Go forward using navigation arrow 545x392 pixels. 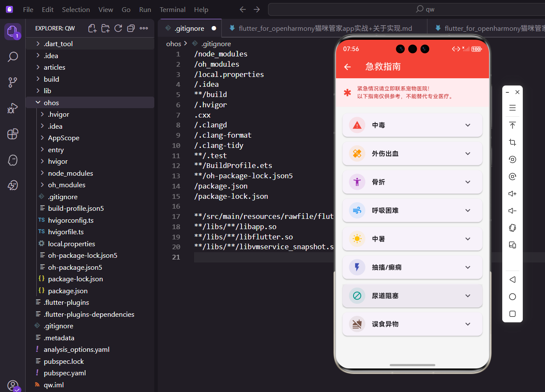point(256,9)
